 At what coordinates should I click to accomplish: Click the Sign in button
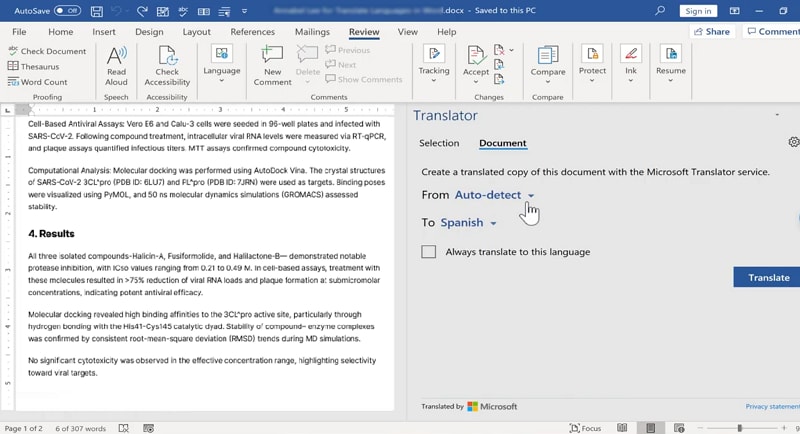[x=698, y=11]
